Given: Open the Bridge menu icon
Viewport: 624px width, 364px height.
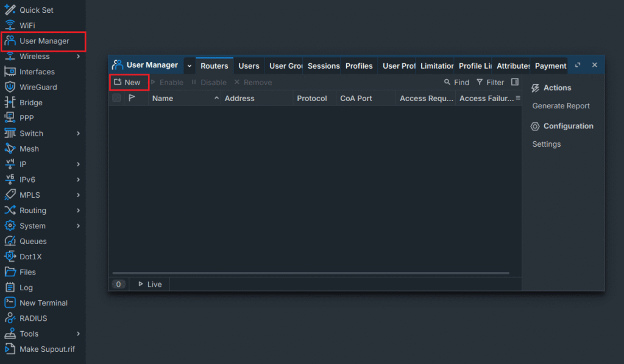Looking at the screenshot, I should click(10, 102).
